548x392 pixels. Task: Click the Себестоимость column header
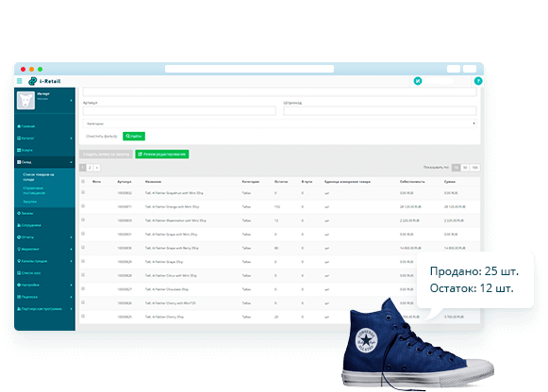click(412, 182)
